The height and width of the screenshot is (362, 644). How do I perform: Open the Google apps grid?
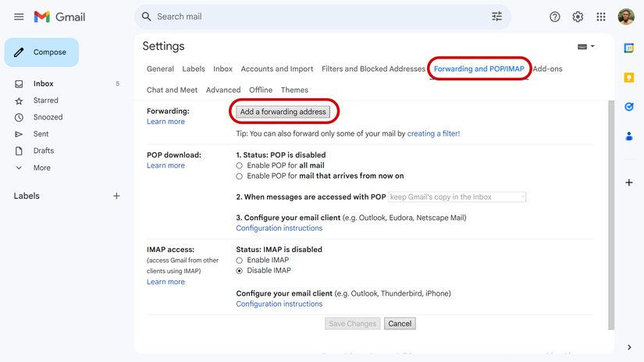coord(601,17)
